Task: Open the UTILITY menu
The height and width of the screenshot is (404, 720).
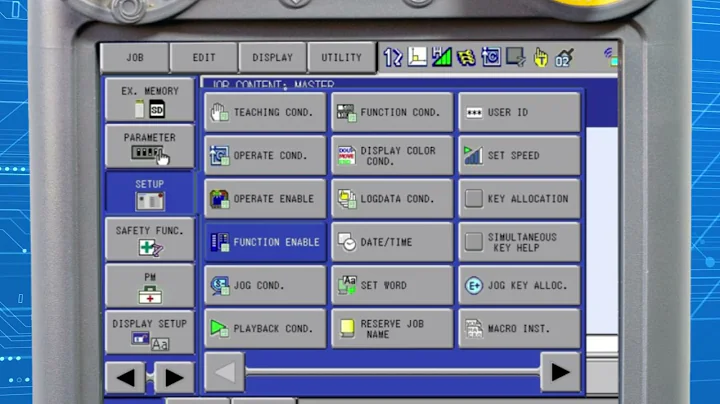Action: [341, 58]
